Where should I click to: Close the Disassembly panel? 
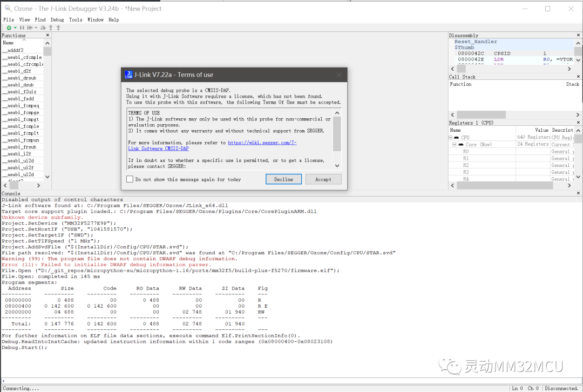(x=578, y=35)
